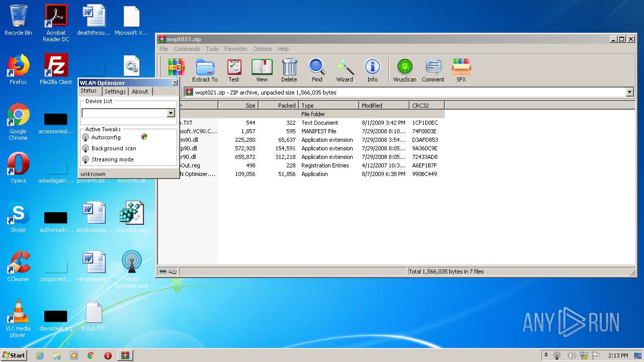Select deaththrou Word document desktop icon
Screen dimensions: 644x362
[94, 21]
